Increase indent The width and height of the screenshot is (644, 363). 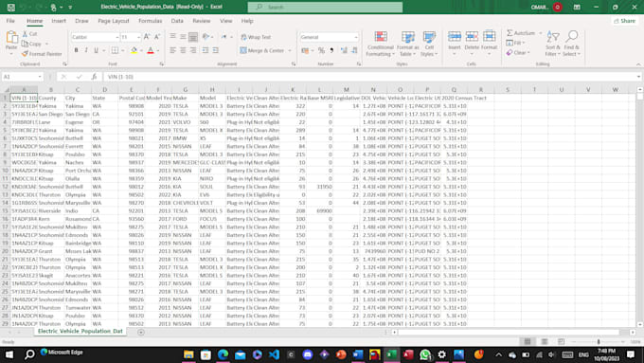point(216,50)
